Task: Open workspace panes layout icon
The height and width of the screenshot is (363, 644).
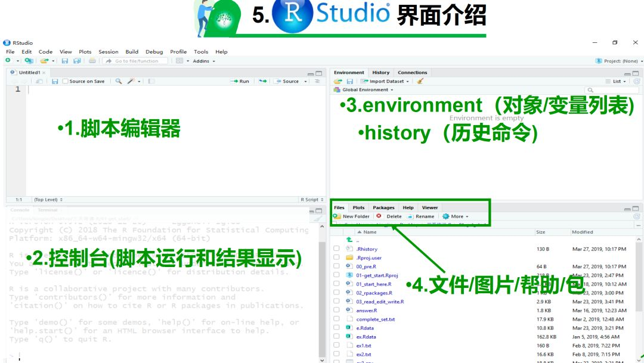Action: [179, 61]
